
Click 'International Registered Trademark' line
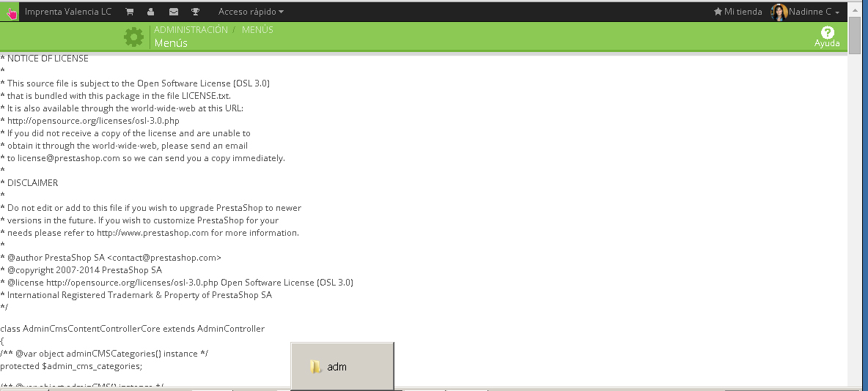click(136, 295)
